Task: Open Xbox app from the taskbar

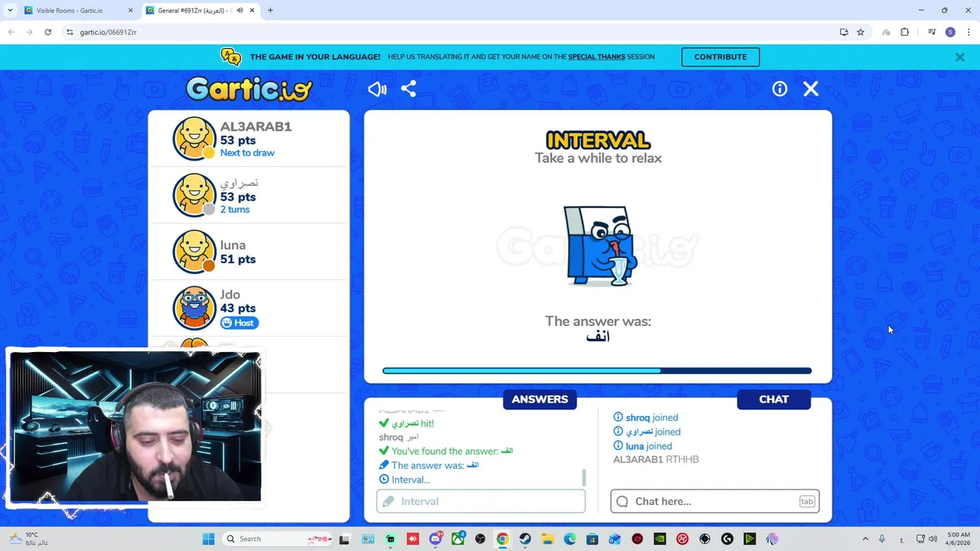Action: coord(458,539)
